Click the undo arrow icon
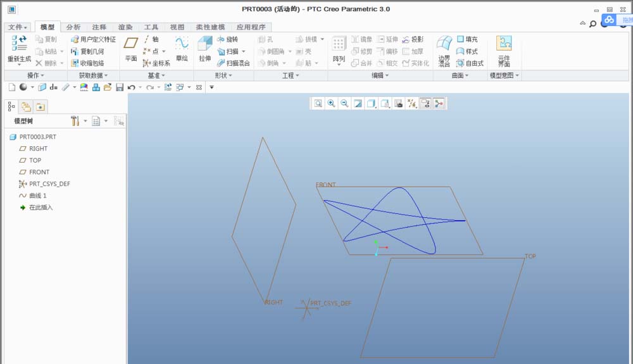The height and width of the screenshot is (364, 633). click(x=131, y=87)
